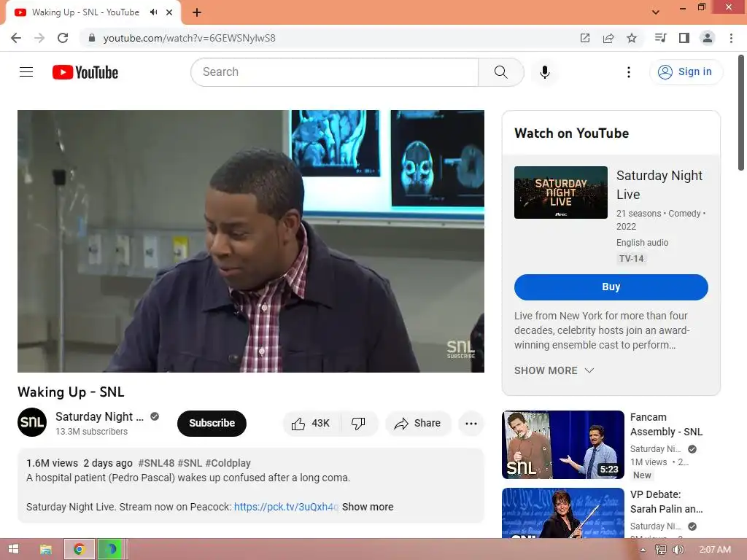Focus the YouTube Search field
This screenshot has height=560, width=747.
[335, 72]
